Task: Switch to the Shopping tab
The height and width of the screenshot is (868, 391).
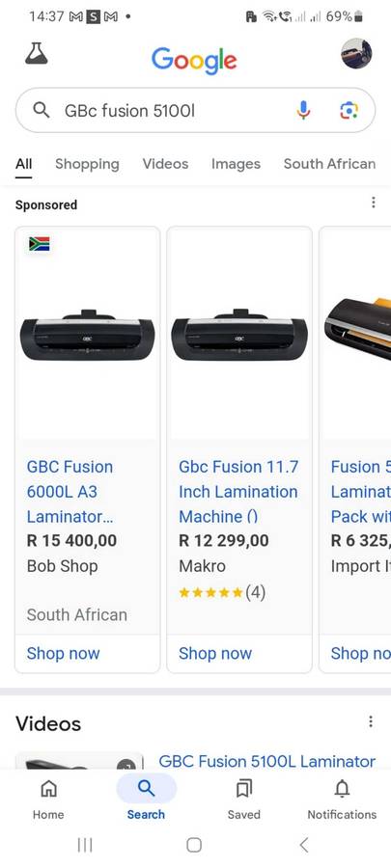Action: tap(87, 164)
